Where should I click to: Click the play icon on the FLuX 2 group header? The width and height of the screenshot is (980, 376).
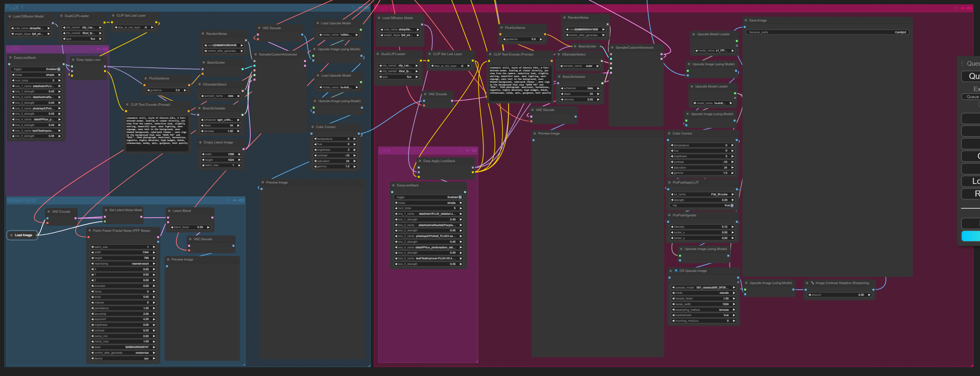(x=957, y=8)
